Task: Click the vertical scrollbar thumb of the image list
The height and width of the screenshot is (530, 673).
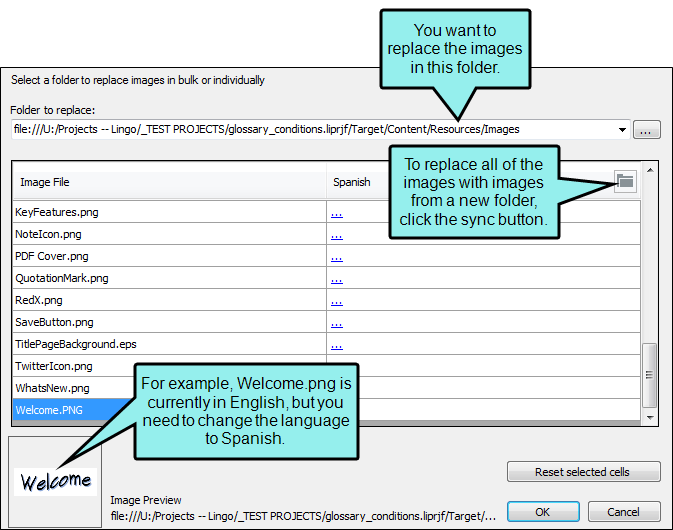Action: click(x=650, y=375)
